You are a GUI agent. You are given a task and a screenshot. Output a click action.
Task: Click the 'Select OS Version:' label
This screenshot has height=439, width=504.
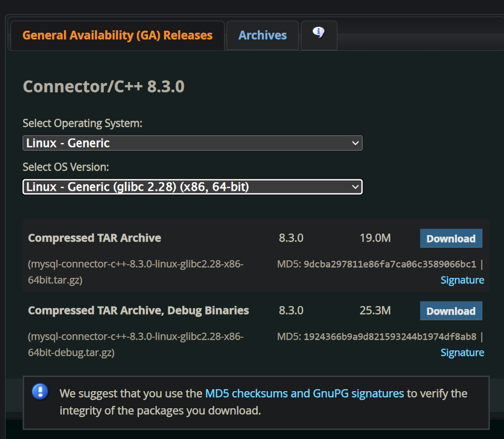(x=66, y=167)
